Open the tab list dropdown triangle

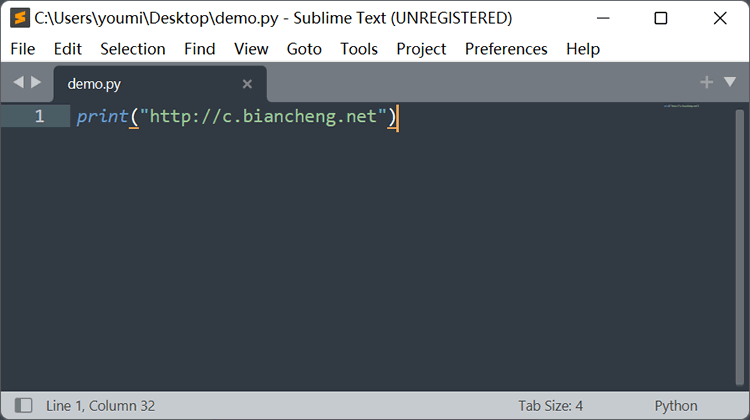click(730, 82)
